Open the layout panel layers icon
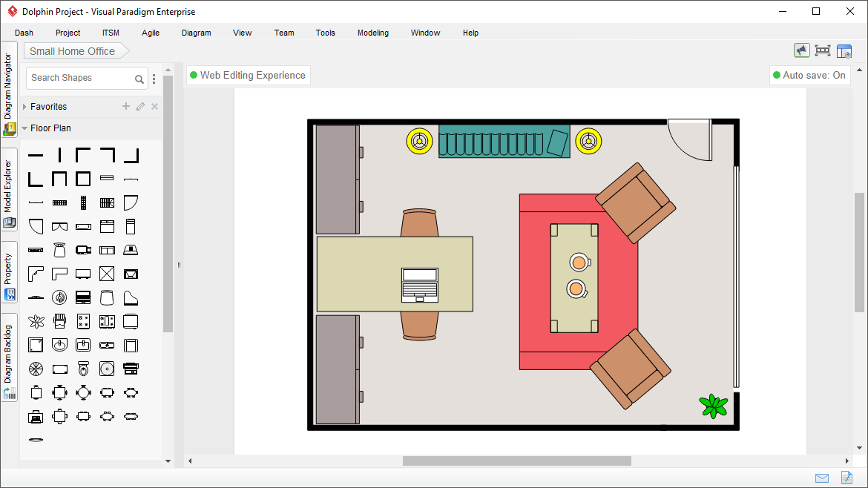868x488 pixels. [844, 51]
